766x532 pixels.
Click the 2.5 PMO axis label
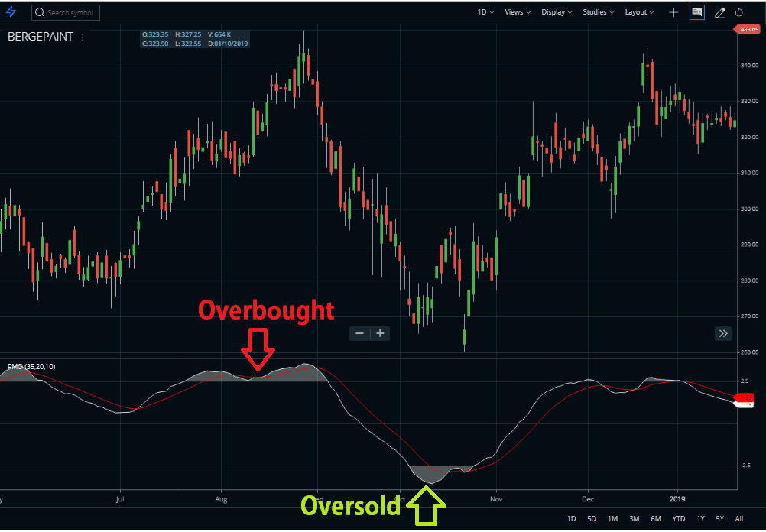pos(744,381)
